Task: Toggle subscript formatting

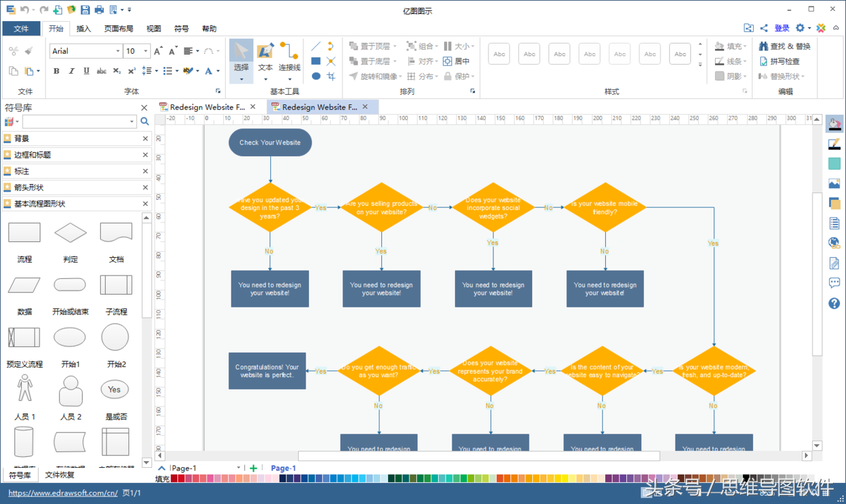Action: pyautogui.click(x=117, y=71)
